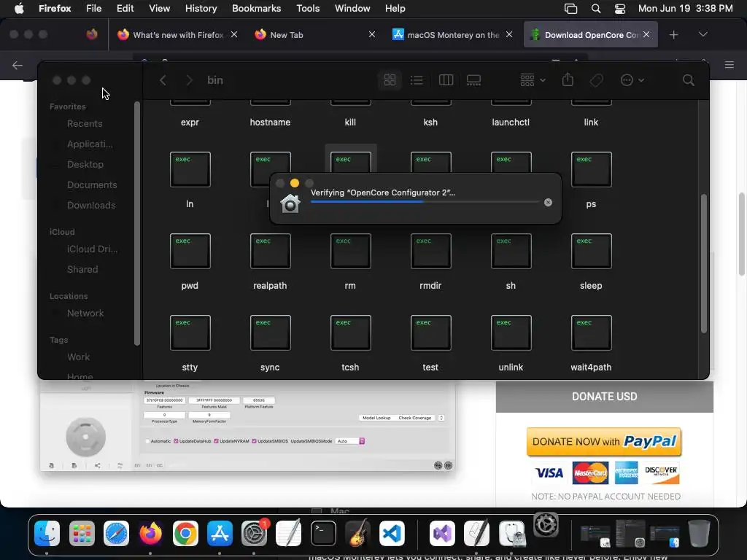747x560 pixels.
Task: Select the ps exec file
Action: [591, 170]
